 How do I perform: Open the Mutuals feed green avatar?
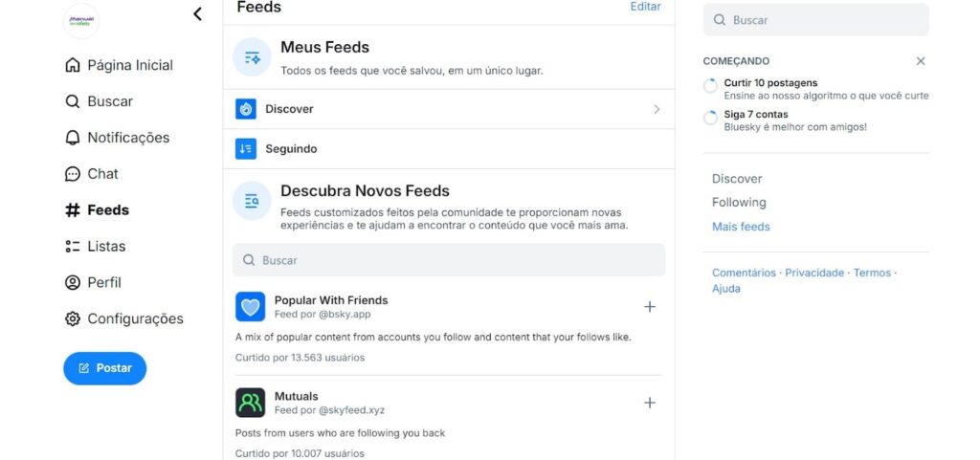[x=250, y=403]
